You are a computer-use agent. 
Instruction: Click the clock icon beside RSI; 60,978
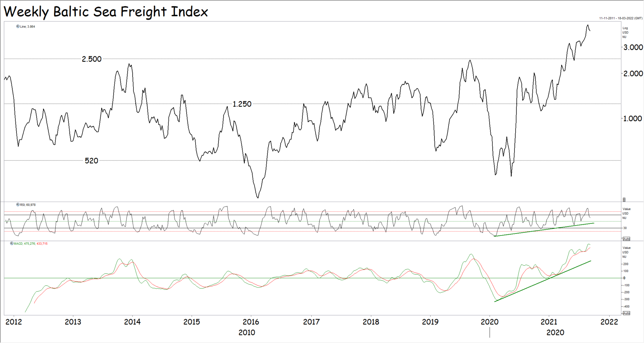tap(18, 205)
